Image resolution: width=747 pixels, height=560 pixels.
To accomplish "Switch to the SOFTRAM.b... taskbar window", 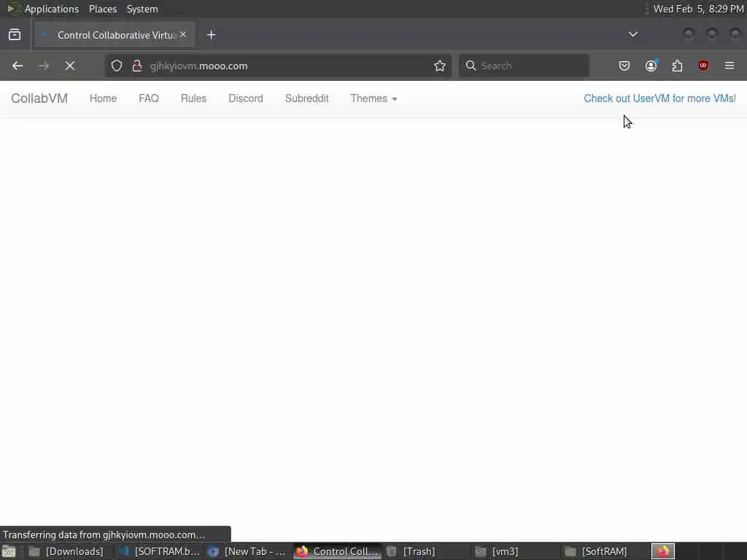I will pyautogui.click(x=160, y=551).
